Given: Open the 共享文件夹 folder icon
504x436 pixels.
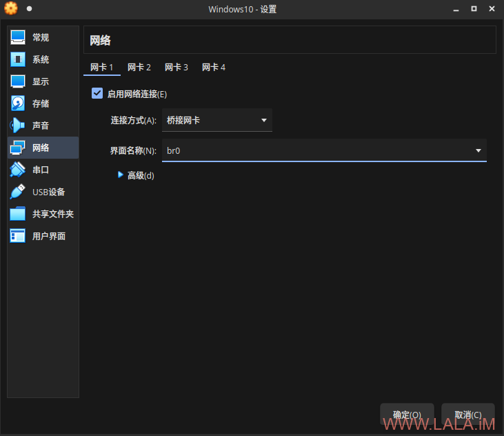Looking at the screenshot, I should (x=18, y=214).
